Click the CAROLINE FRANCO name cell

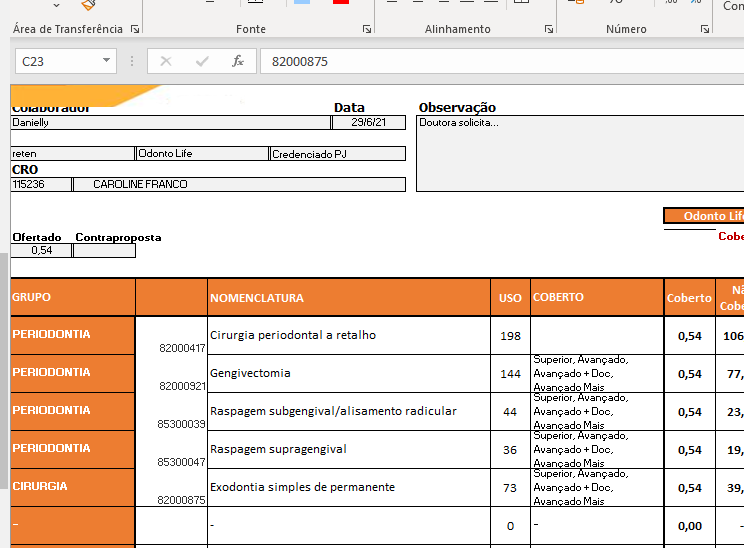point(239,185)
